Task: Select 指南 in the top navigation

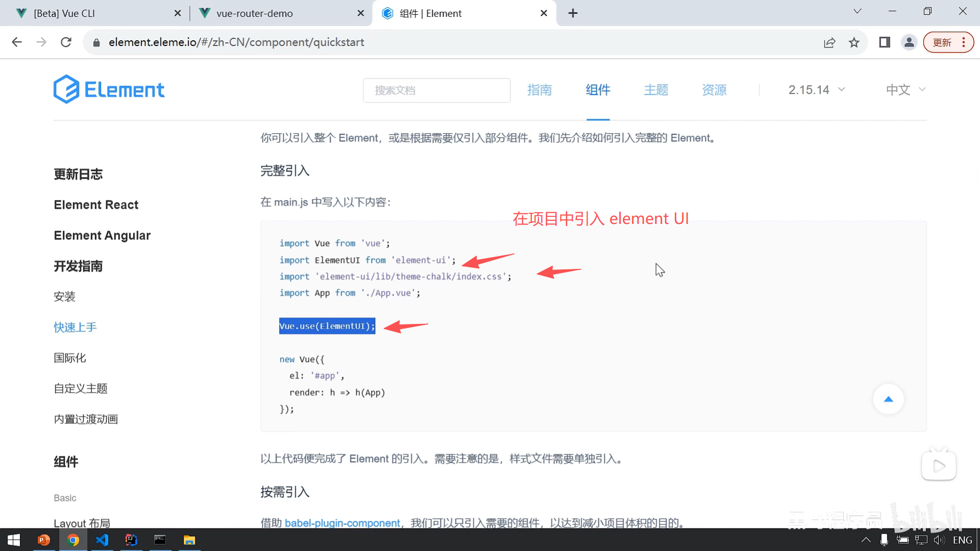Action: click(x=540, y=90)
